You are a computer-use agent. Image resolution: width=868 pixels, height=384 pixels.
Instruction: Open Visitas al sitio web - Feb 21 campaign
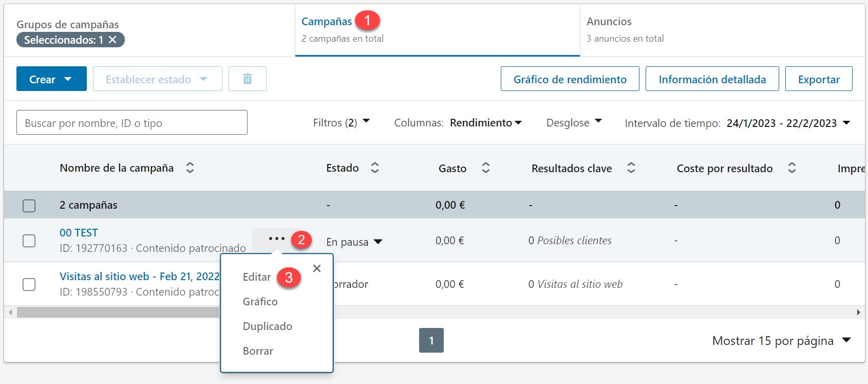(140, 276)
